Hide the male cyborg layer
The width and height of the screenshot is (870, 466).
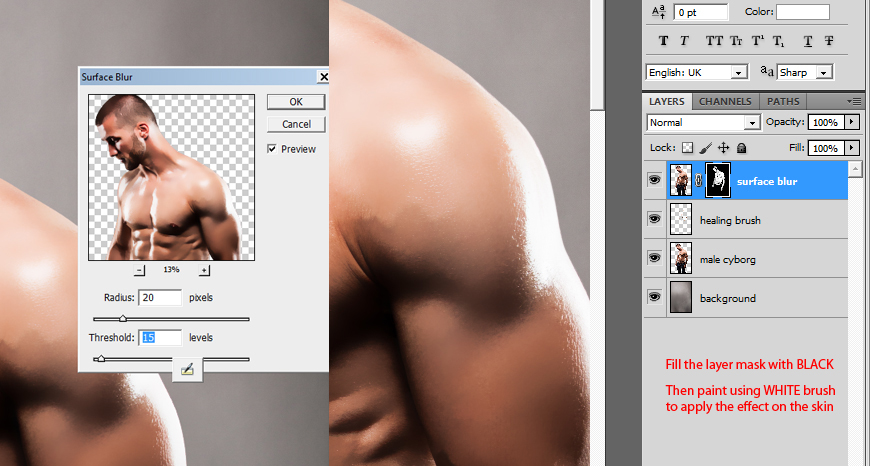pyautogui.click(x=655, y=257)
